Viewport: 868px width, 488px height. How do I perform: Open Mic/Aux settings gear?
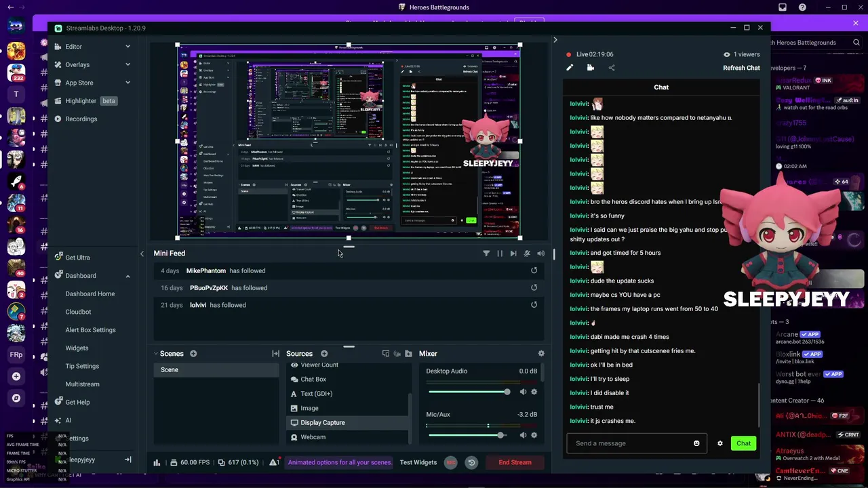coord(534,435)
